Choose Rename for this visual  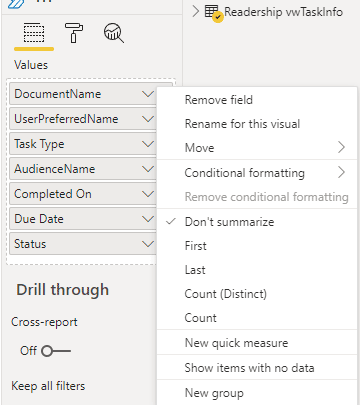click(x=257, y=124)
